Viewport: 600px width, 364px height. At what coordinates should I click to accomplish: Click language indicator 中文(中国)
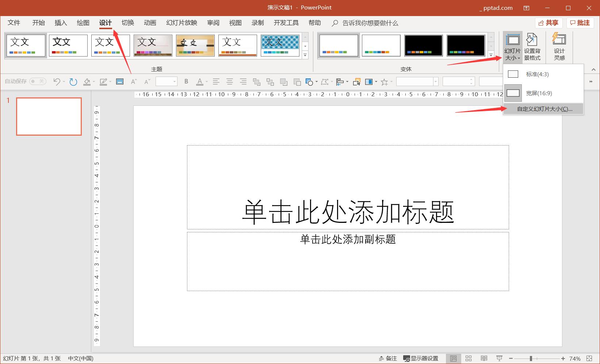point(80,359)
